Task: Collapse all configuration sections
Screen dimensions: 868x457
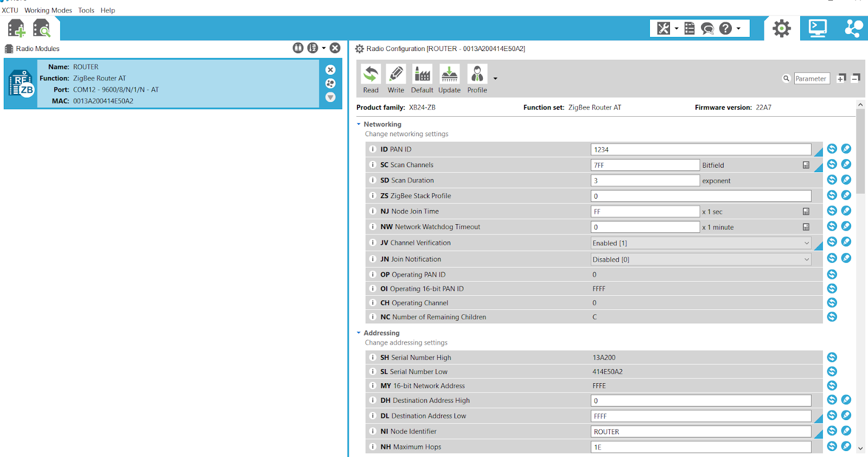Action: 856,78
